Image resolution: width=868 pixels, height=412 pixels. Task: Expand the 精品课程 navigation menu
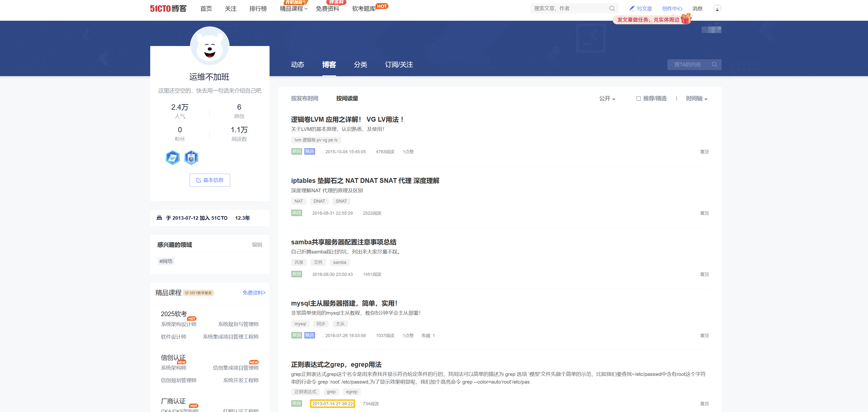[293, 9]
